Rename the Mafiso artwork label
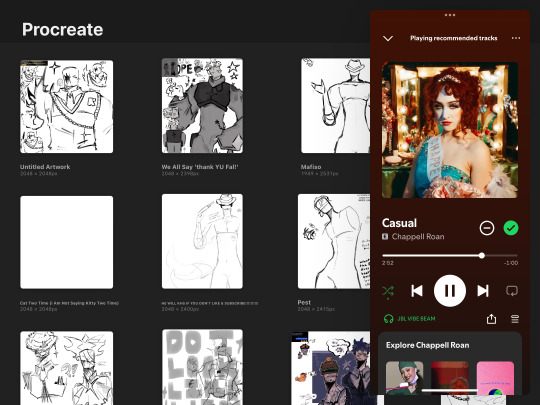The height and width of the screenshot is (405, 540). [311, 167]
